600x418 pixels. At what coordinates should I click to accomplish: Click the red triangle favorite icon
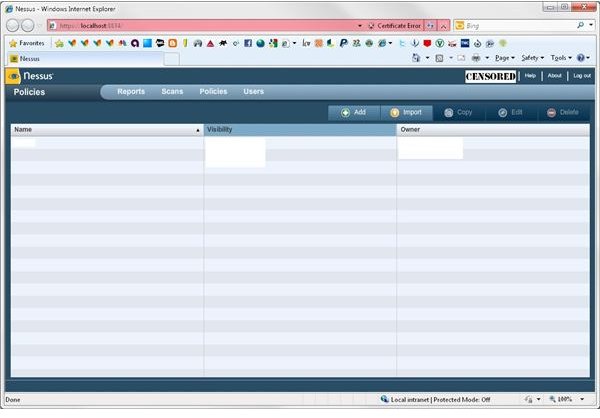(210, 44)
